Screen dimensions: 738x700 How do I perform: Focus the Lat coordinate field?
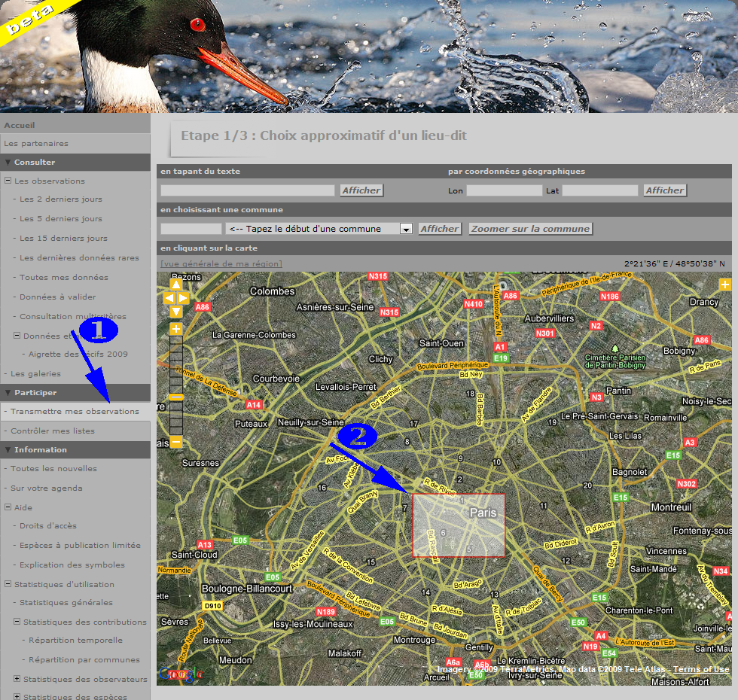click(600, 190)
